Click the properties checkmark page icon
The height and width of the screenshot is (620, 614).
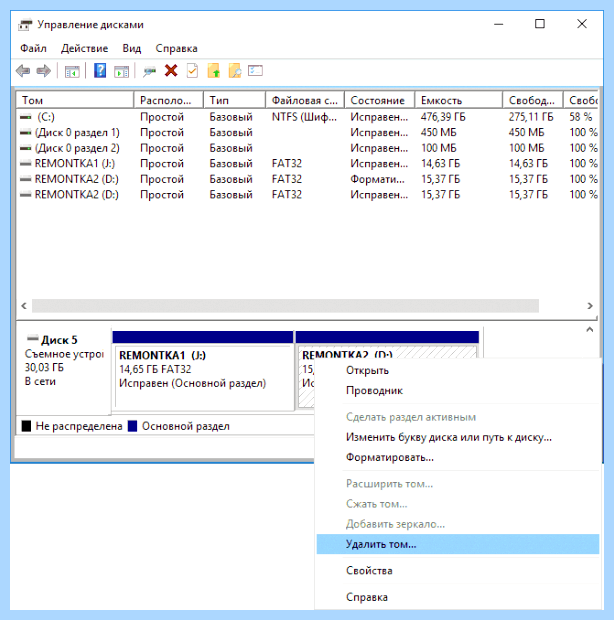tap(193, 71)
